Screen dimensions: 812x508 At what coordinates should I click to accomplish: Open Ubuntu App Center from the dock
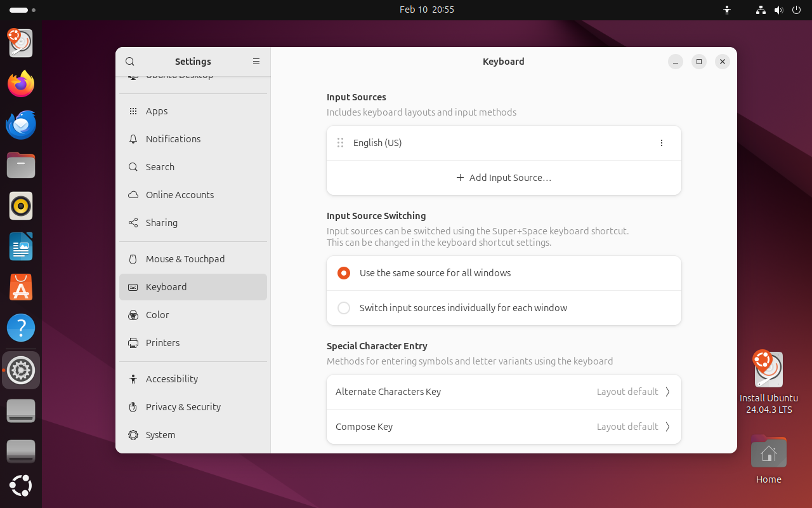point(21,288)
